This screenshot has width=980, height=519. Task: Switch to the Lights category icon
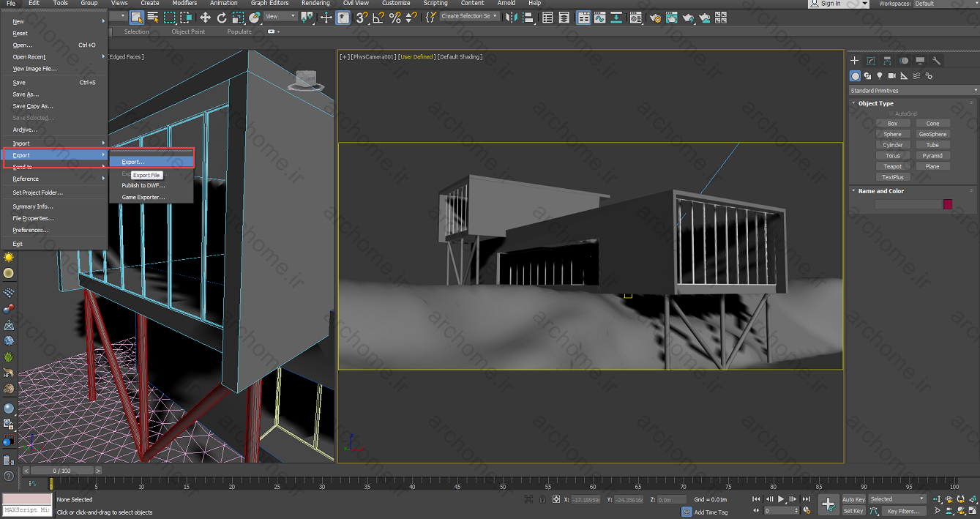coord(880,76)
